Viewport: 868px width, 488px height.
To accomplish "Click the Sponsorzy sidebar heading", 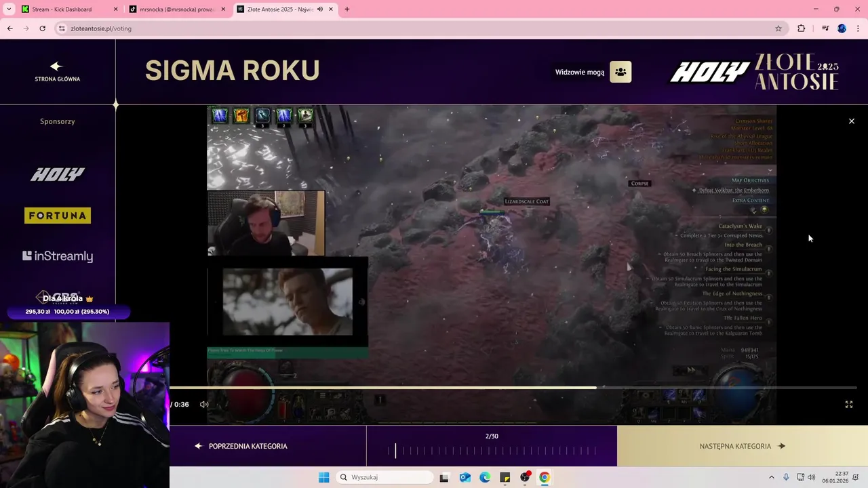I will (58, 121).
